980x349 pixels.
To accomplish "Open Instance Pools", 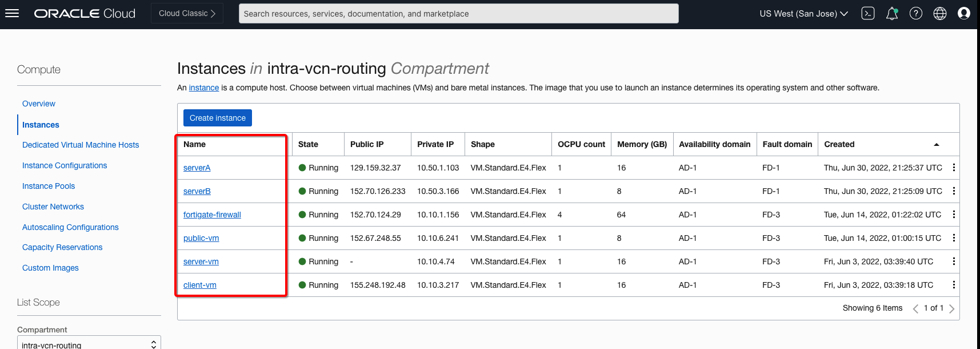I will pos(49,186).
